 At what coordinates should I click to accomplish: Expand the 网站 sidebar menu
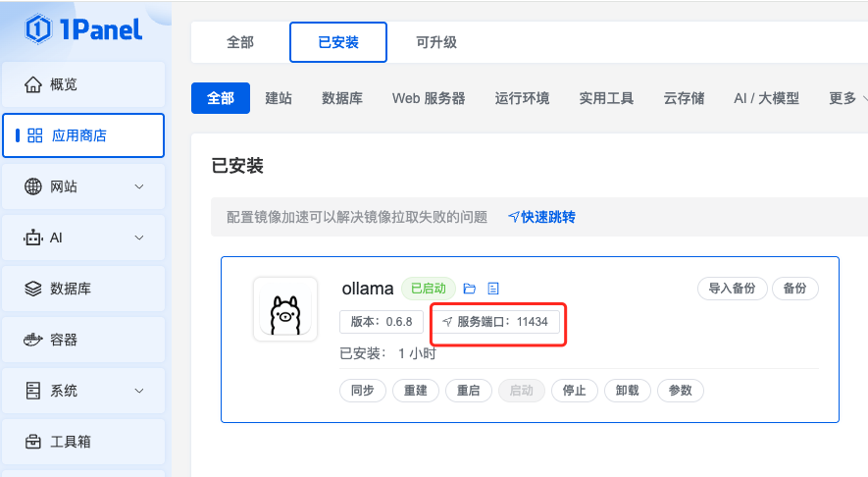coord(138,186)
